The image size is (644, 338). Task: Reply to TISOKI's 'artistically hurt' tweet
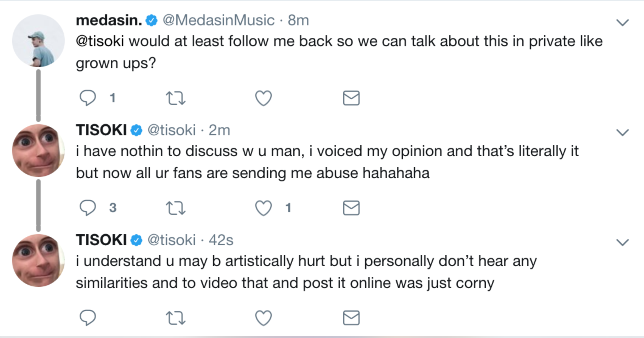(x=88, y=318)
